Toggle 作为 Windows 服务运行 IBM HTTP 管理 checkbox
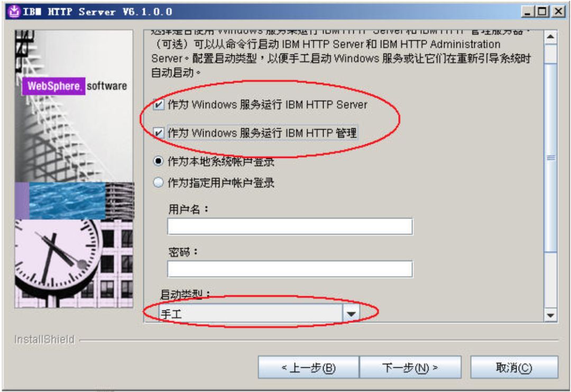Screen dimensions: 571x392 159,133
